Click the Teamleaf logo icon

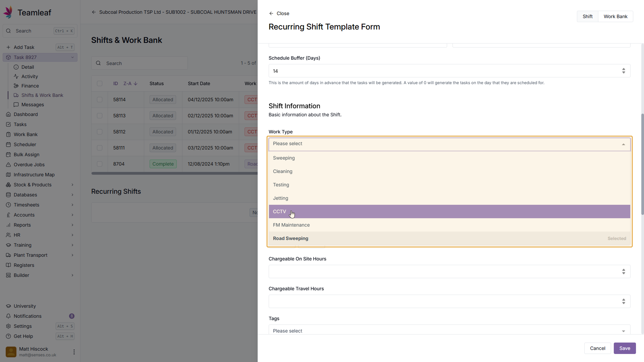8,12
